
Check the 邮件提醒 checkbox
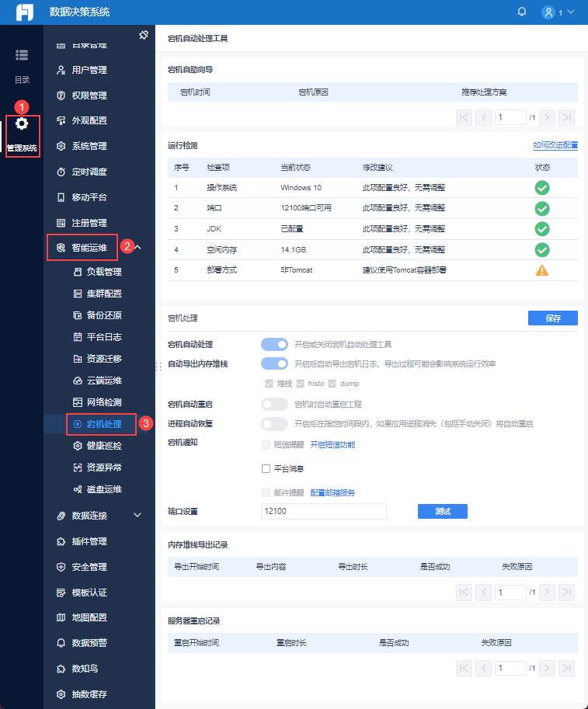coord(266,492)
